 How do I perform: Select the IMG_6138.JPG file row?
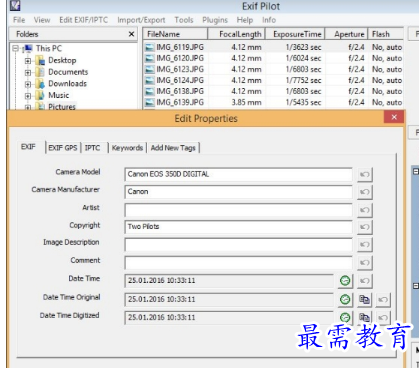pos(273,91)
